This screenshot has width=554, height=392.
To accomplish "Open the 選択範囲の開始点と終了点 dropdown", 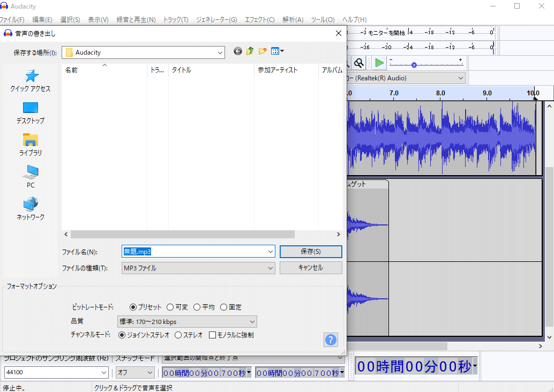I will pyautogui.click(x=253, y=358).
